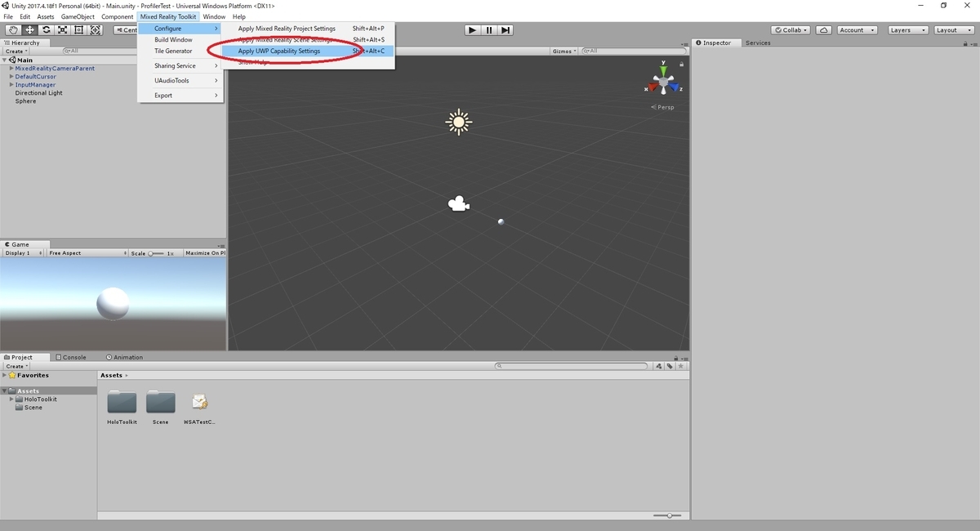Screen dimensions: 980x531
Task: Expand MixedRealityCameraParent in Hierarchy
Action: click(11, 69)
